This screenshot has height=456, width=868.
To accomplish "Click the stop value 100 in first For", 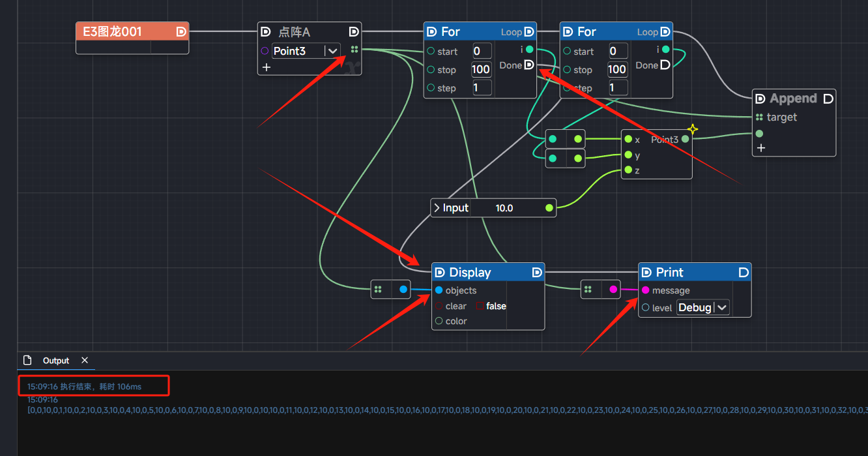I will [x=481, y=70].
